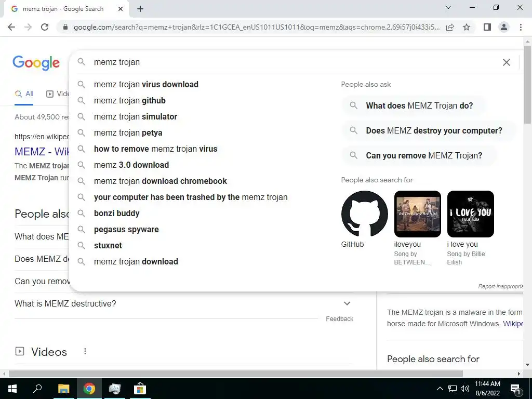Open the iloveyou BETWEEN FRIENDS song thumbnail
The image size is (532, 399).
417,214
